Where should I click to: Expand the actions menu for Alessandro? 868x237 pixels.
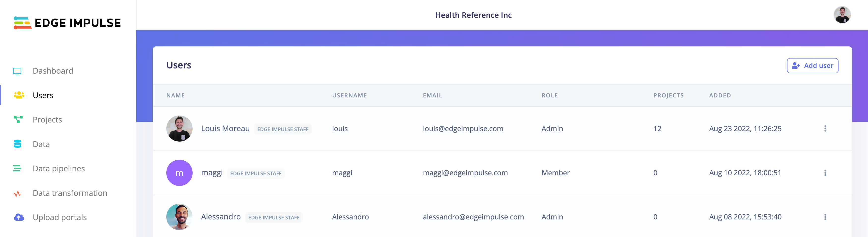(825, 217)
